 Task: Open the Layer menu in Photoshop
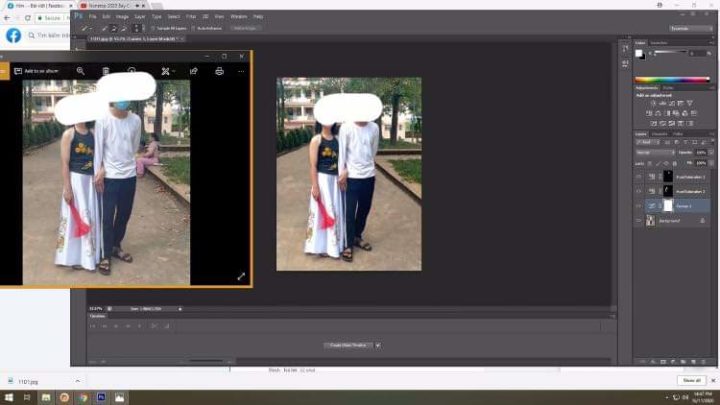point(140,17)
